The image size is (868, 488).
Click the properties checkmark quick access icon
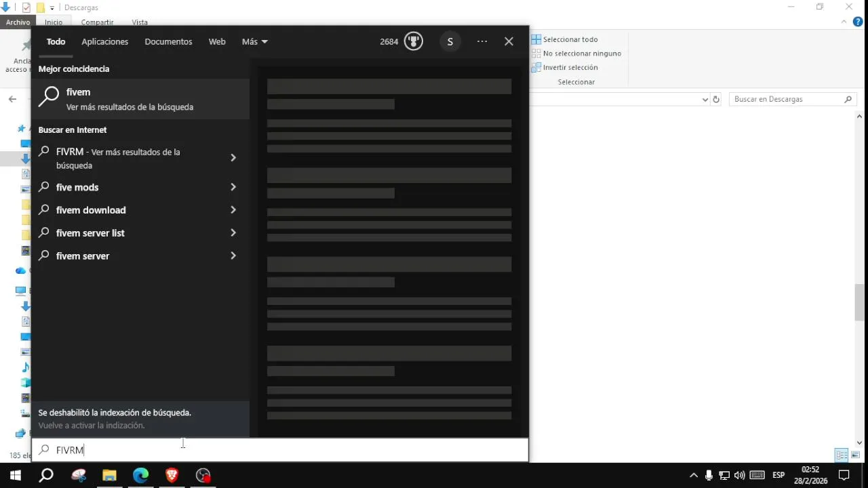(x=26, y=7)
